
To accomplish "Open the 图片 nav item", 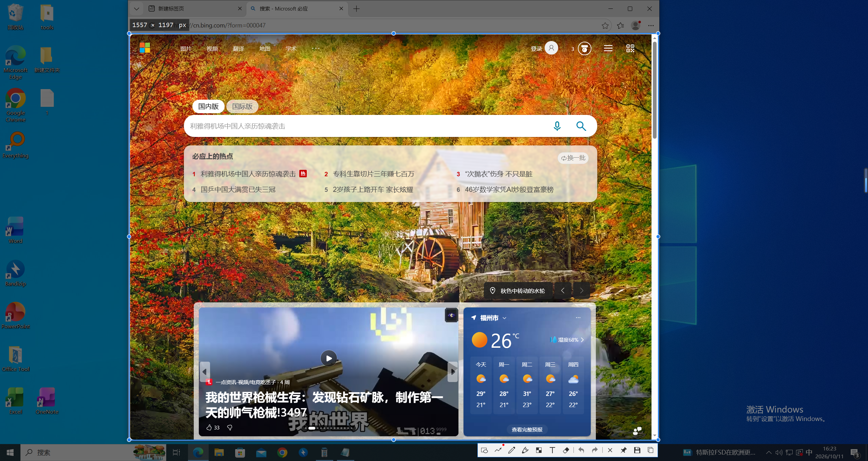I will 186,48.
